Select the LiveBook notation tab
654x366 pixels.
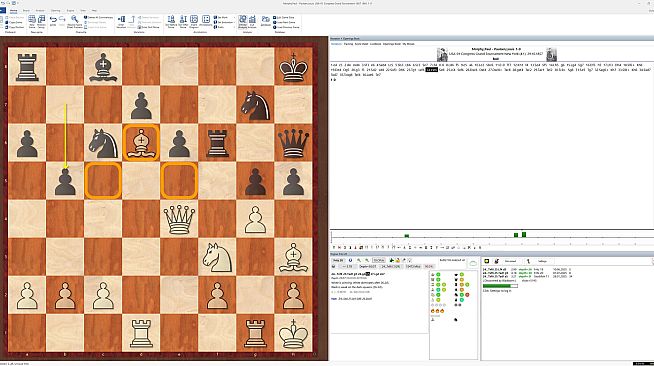[x=375, y=44]
